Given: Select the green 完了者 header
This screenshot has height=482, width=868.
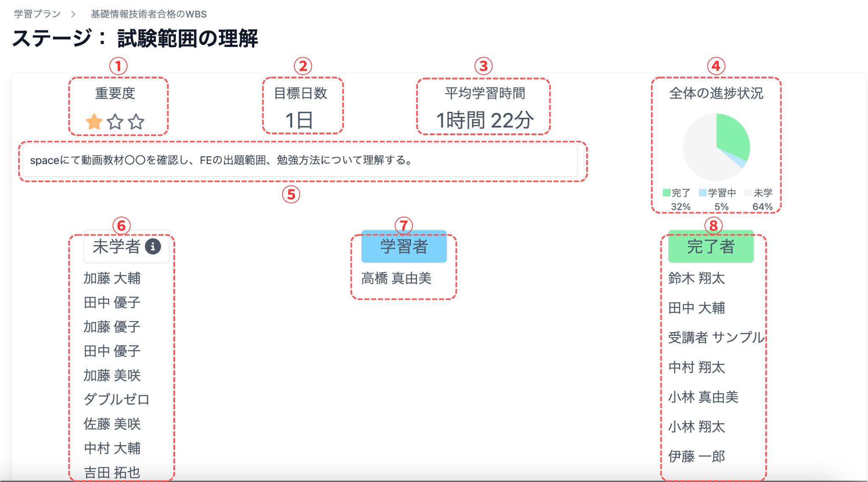Looking at the screenshot, I should [x=711, y=247].
